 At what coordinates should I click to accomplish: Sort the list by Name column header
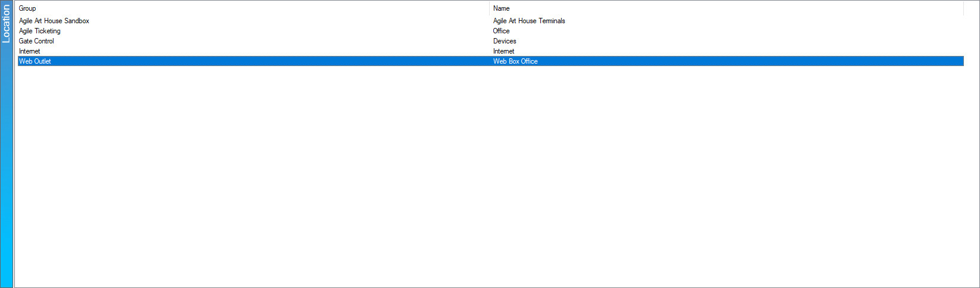click(726, 8)
